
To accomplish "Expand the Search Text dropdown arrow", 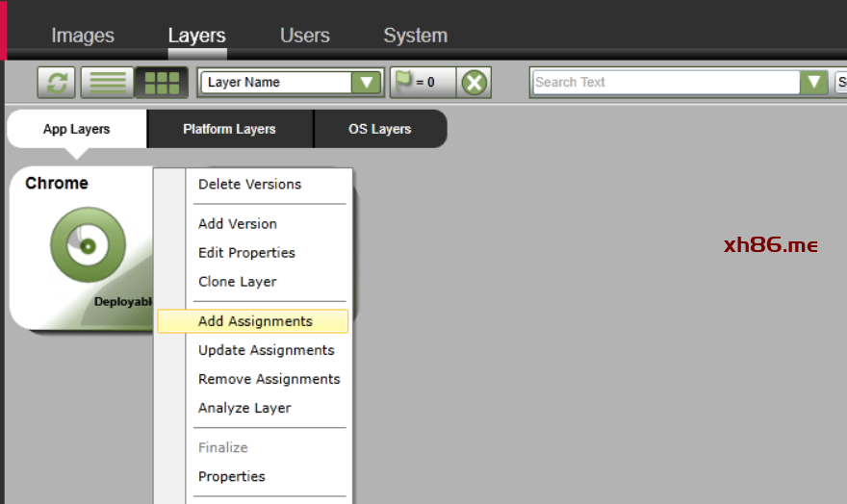I will click(813, 83).
